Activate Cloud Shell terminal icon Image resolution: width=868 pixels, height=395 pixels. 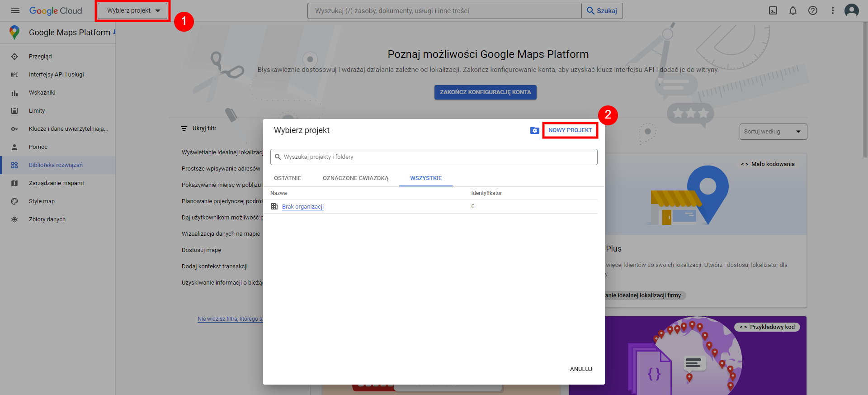773,10
